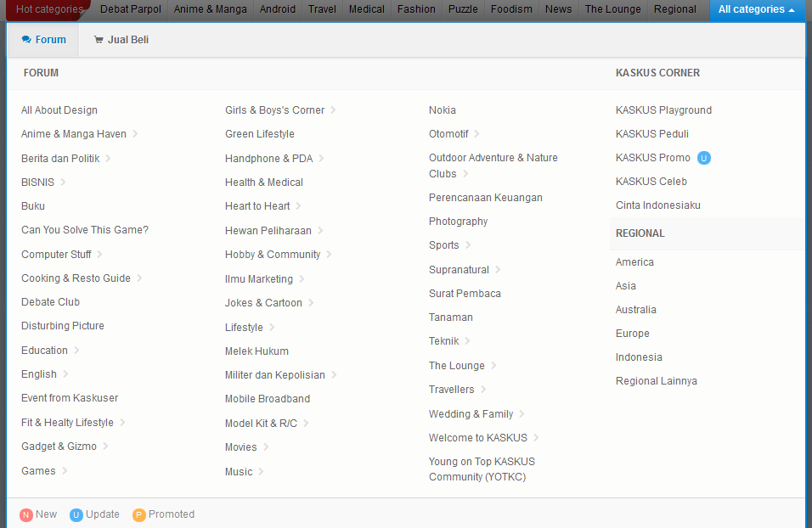Viewport: 812px width, 528px height.
Task: Open Mobile Broadband forum
Action: (268, 399)
